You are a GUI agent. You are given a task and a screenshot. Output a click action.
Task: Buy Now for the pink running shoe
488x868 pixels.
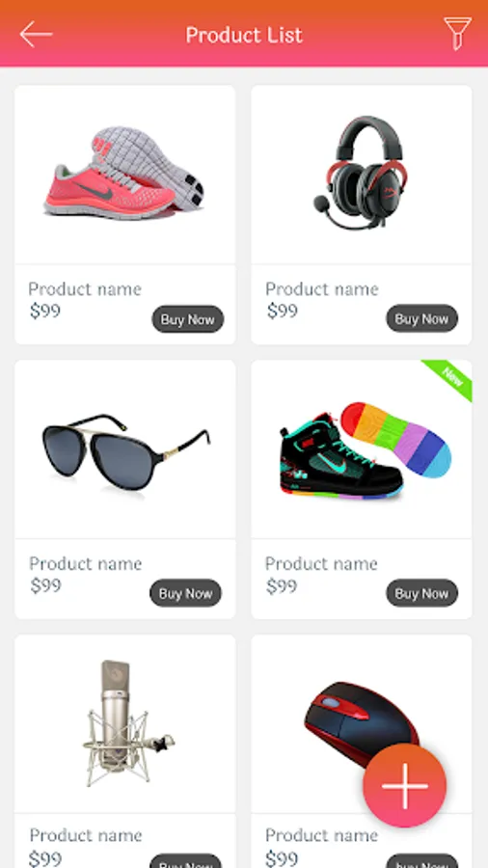[187, 319]
